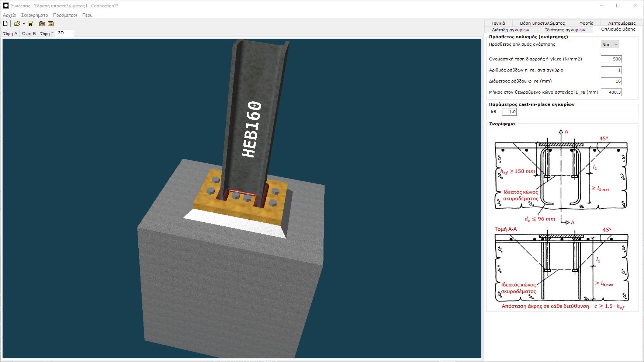644x362 pixels.
Task: Select the Φορτία tab
Action: [586, 23]
